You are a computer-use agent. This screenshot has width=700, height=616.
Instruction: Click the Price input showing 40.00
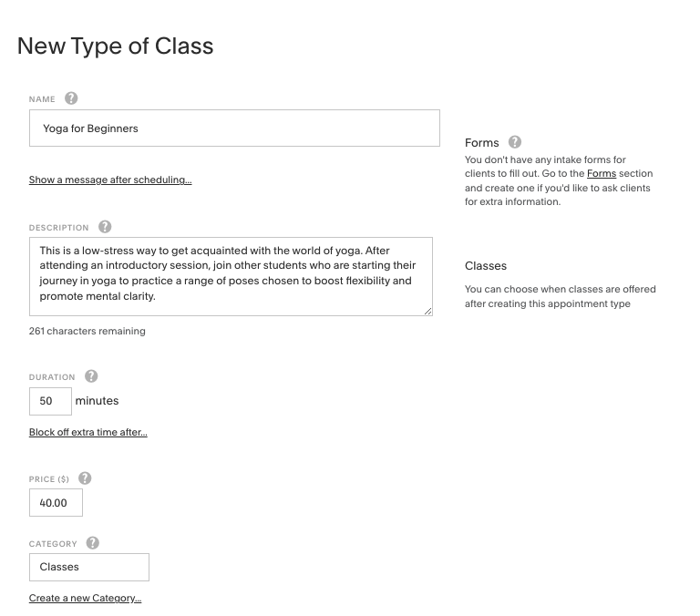(56, 502)
